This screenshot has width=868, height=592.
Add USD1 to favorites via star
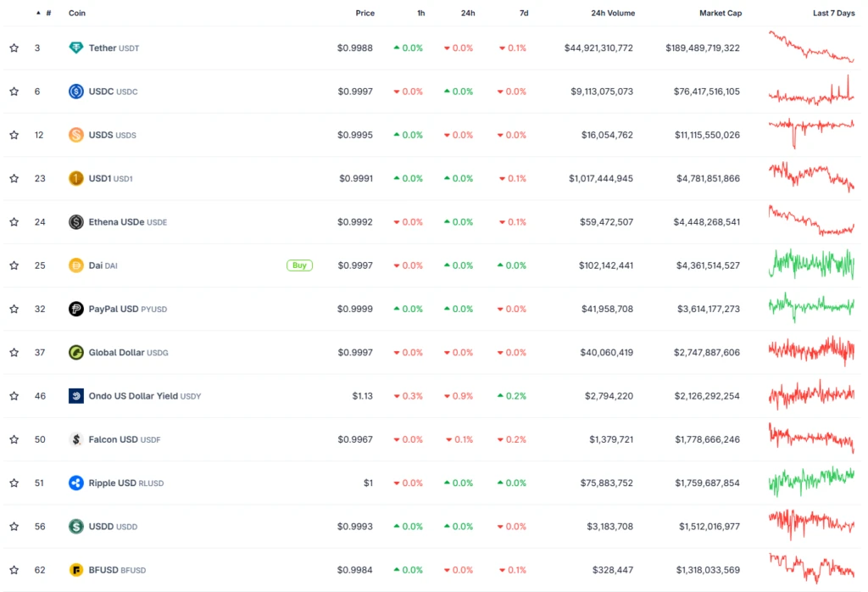(14, 178)
